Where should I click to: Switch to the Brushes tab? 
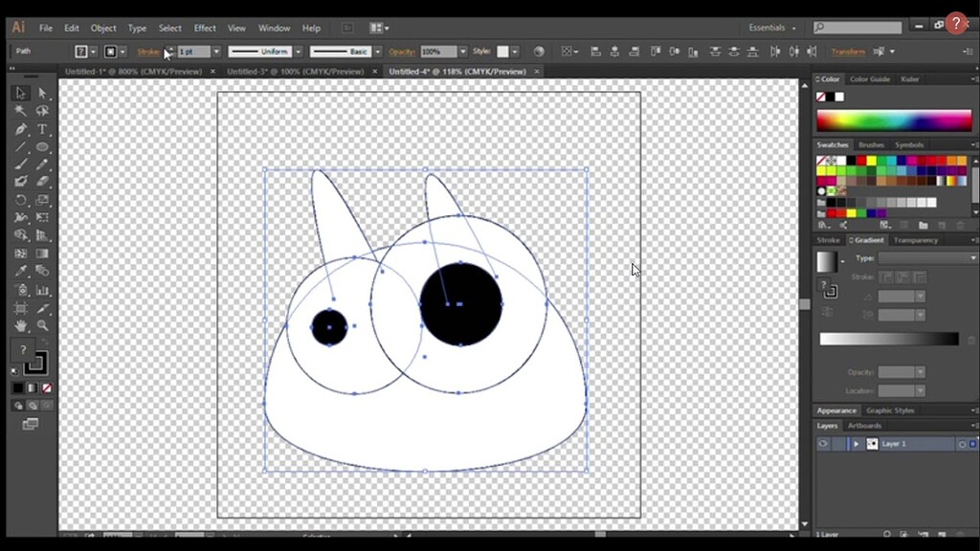tap(871, 145)
